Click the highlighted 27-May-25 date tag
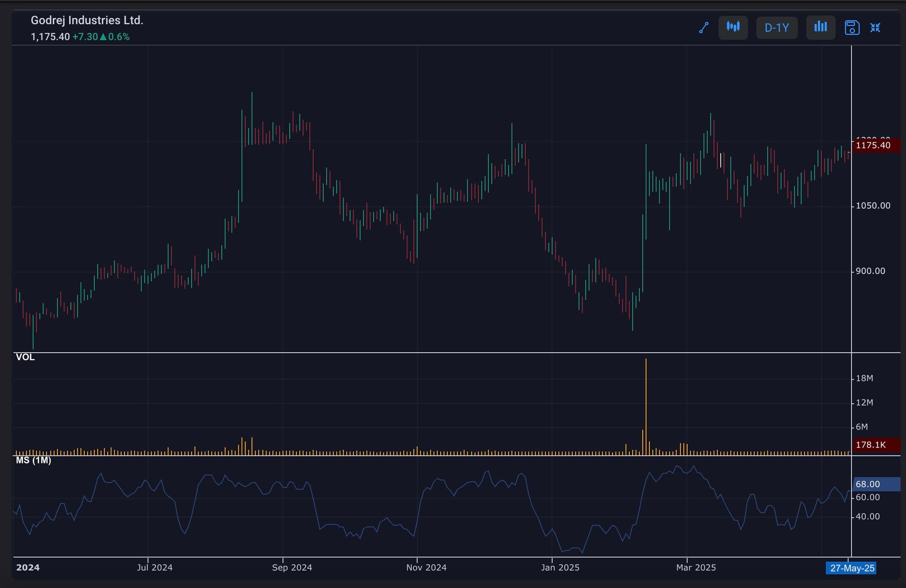 point(852,568)
